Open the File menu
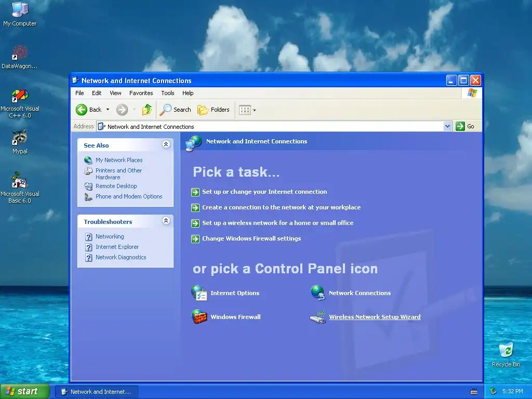The height and width of the screenshot is (399, 532). coord(79,93)
